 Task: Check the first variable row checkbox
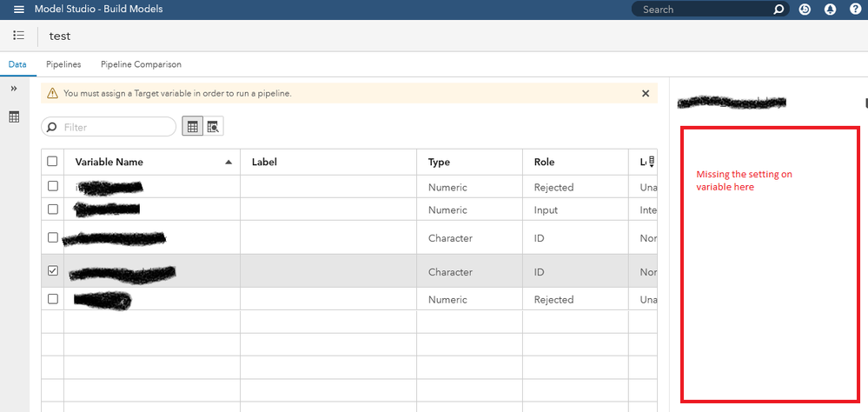[52, 187]
